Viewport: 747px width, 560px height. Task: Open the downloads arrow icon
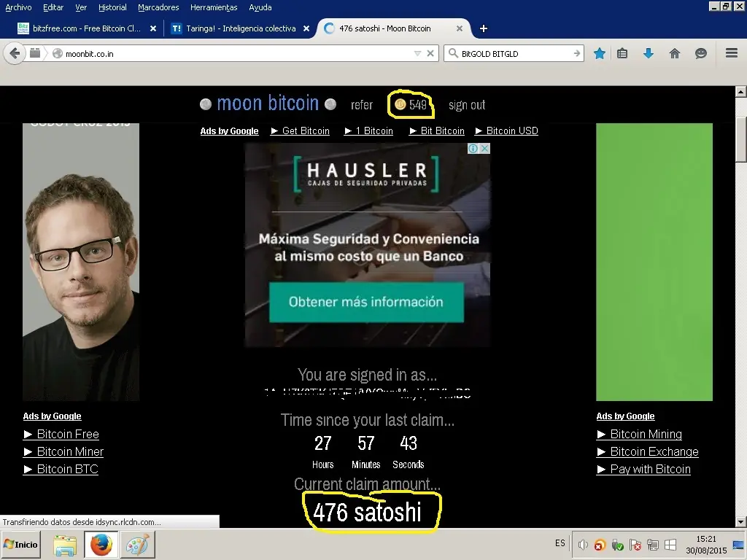tap(649, 53)
